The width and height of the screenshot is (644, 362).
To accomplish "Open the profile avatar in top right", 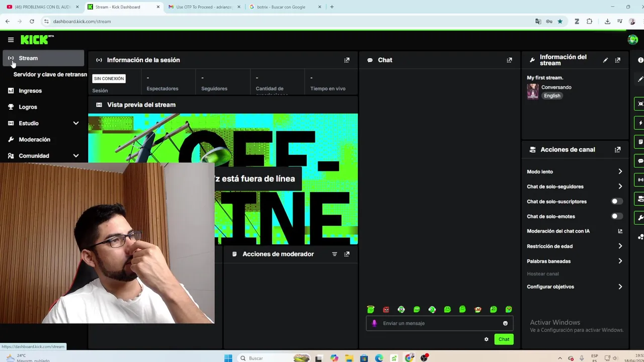I will click(x=633, y=40).
